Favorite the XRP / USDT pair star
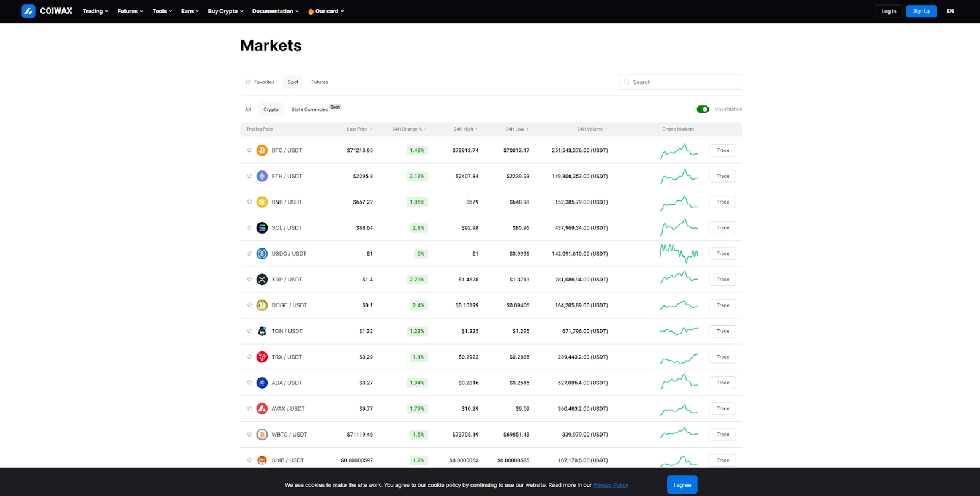980x496 pixels. pyautogui.click(x=249, y=280)
